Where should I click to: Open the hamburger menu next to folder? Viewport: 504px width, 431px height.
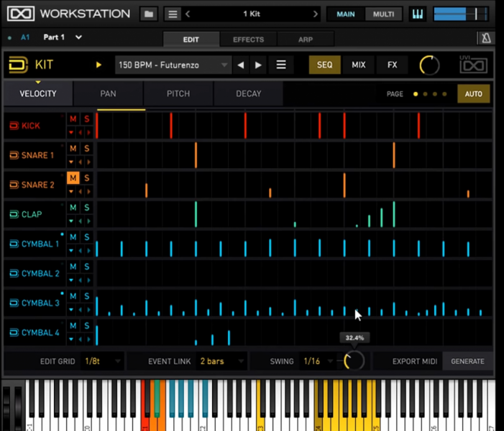pos(173,14)
